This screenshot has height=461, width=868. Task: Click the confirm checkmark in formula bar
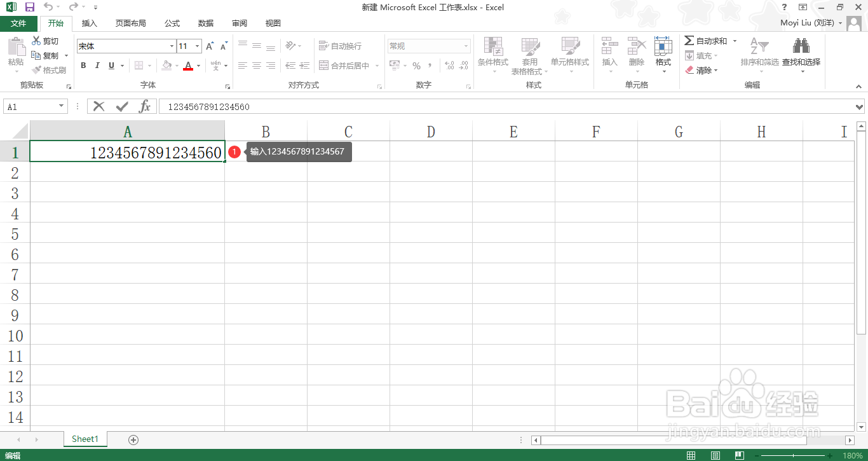tap(121, 106)
